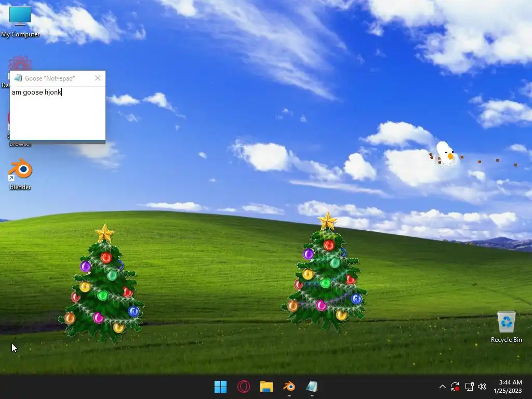532x399 pixels.
Task: Show hidden system tray icons
Action: click(443, 387)
